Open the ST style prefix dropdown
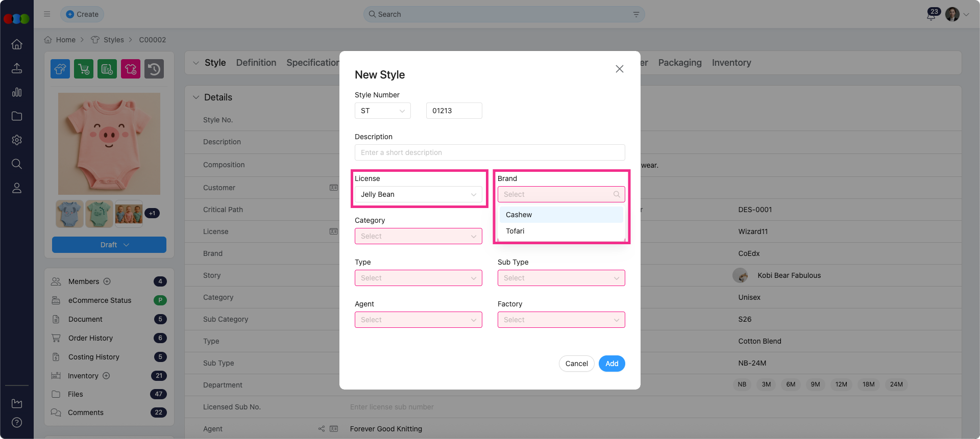The width and height of the screenshot is (980, 439). coord(382,111)
